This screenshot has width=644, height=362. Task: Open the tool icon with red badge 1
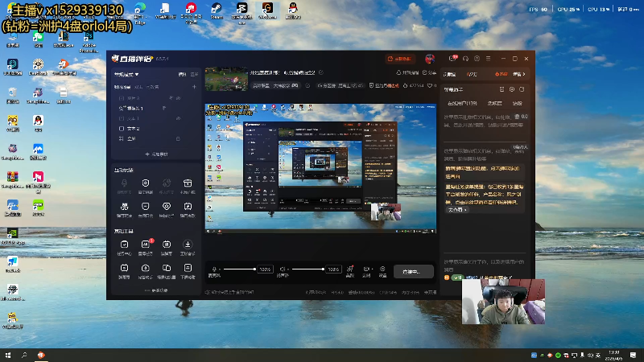pos(146,245)
